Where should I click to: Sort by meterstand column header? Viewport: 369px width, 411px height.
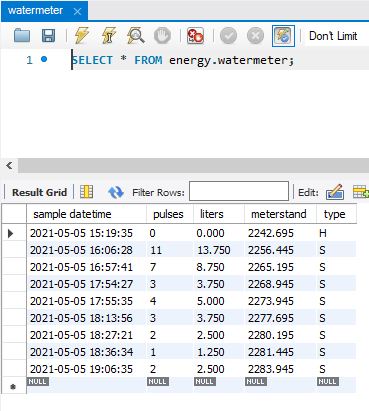[279, 214]
